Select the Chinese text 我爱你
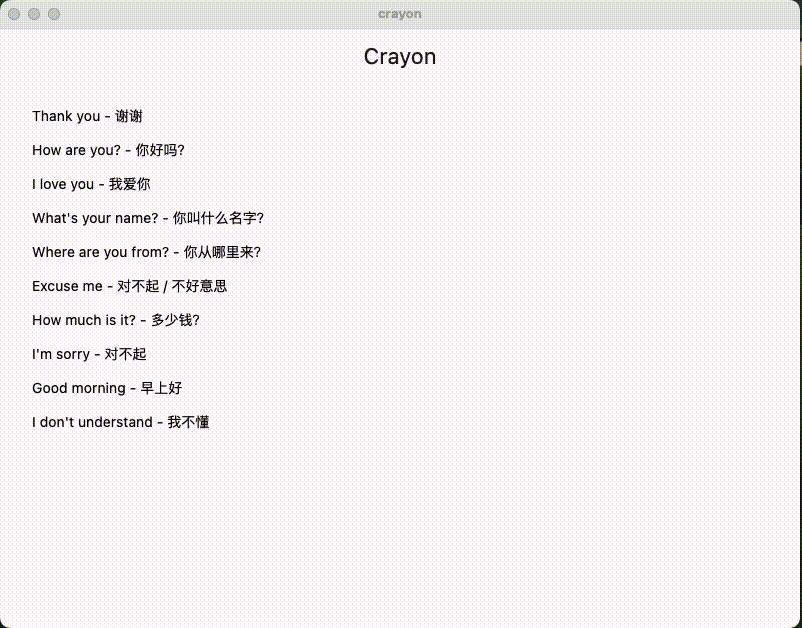This screenshot has height=628, width=802. [x=128, y=184]
